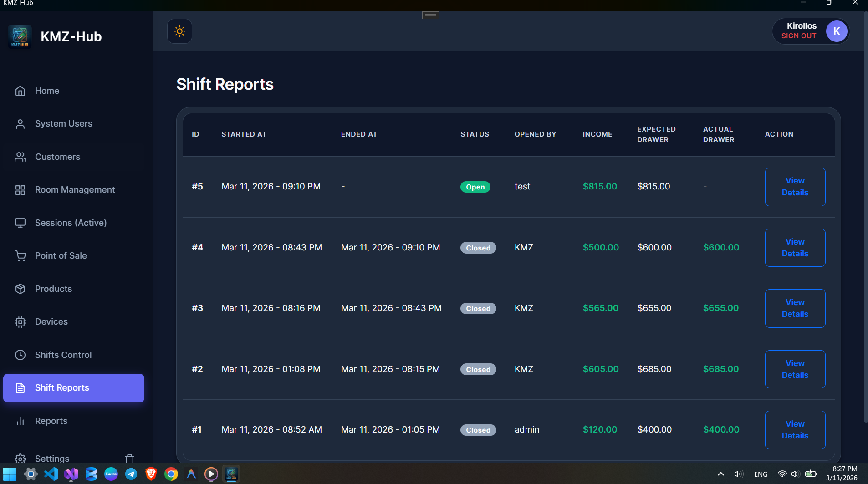Open Settings from the sidebar menu
868x484 pixels.
tap(51, 458)
